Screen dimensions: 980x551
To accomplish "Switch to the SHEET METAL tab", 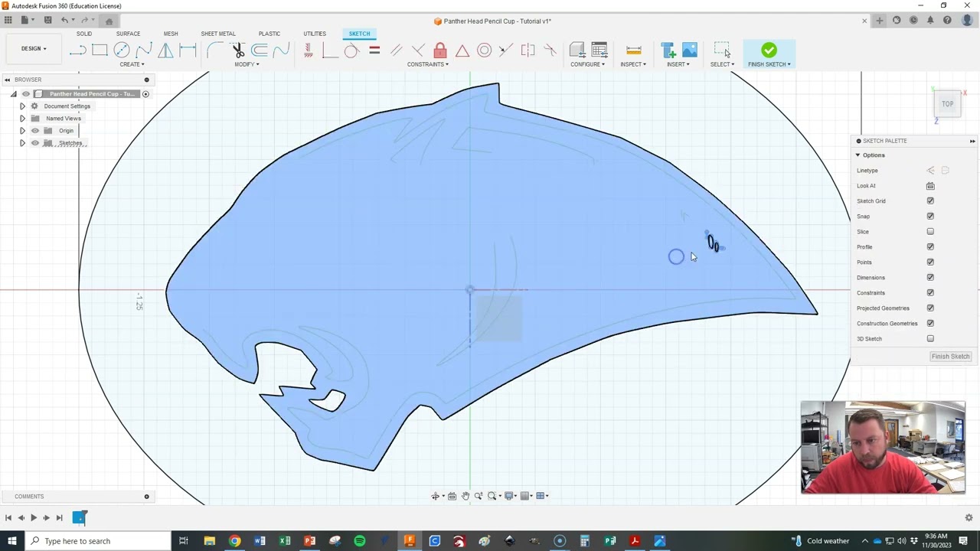I will [218, 34].
